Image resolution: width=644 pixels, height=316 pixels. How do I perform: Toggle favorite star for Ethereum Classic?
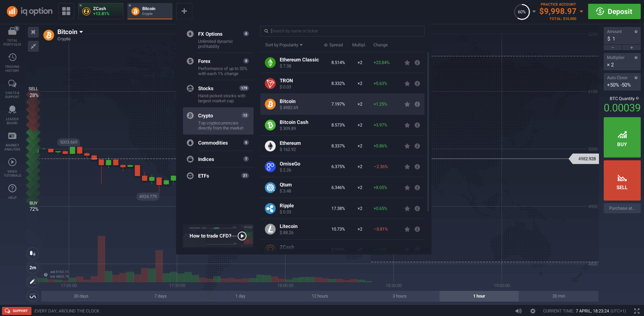point(406,62)
